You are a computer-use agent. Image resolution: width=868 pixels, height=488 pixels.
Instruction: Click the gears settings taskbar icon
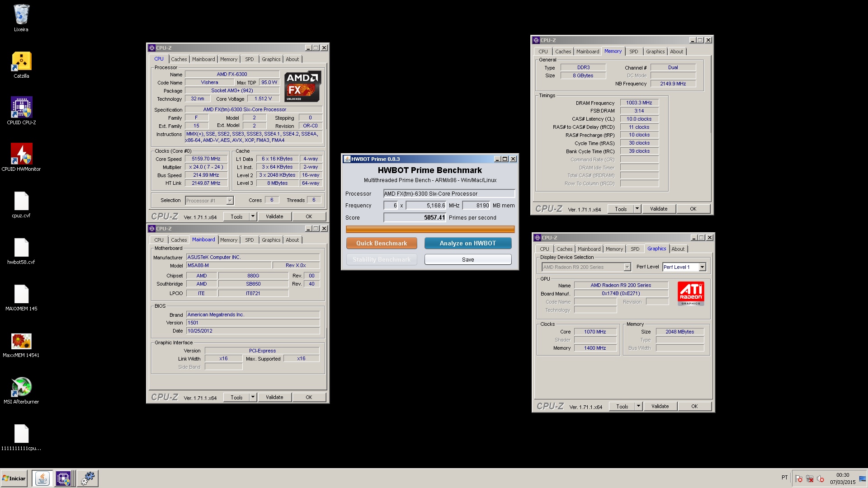88,478
